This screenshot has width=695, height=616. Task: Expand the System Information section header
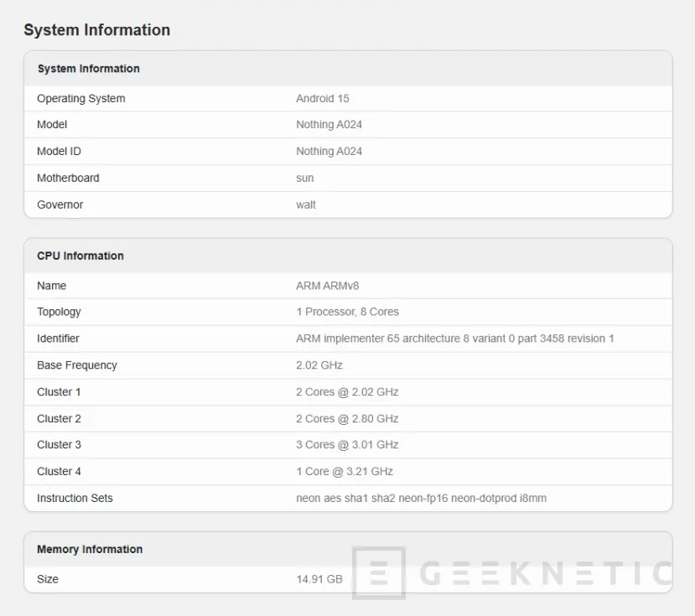[88, 68]
